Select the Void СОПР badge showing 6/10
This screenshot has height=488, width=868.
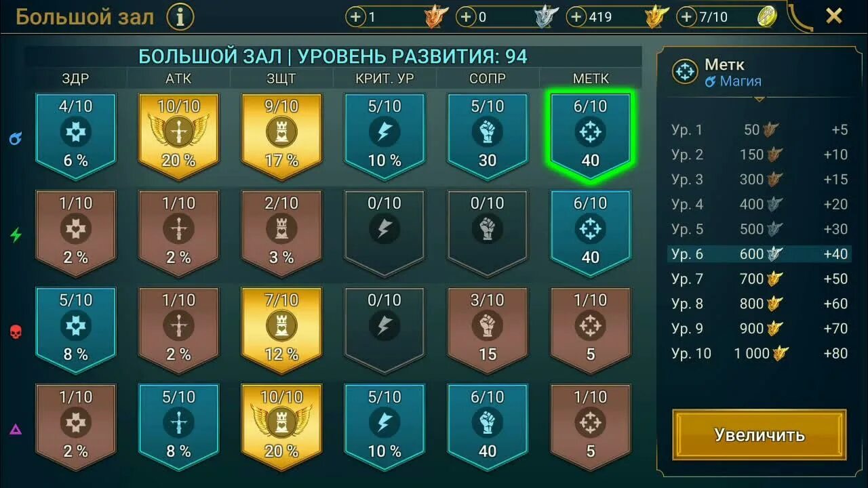pos(488,427)
